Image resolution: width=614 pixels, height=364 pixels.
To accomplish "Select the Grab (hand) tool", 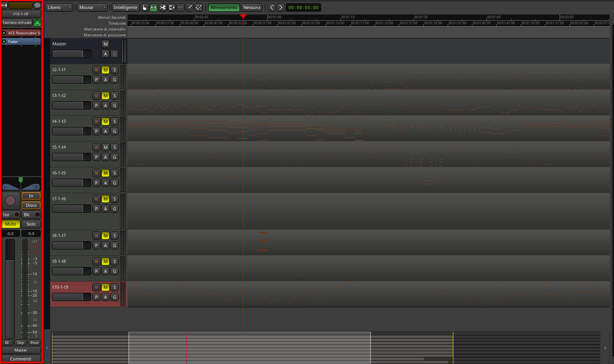I will click(x=144, y=7).
